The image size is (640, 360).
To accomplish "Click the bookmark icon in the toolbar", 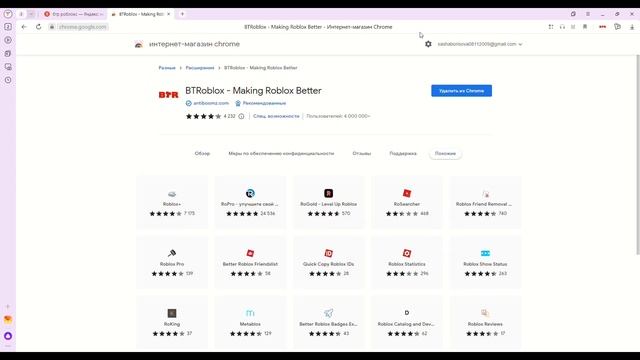I will tap(584, 27).
